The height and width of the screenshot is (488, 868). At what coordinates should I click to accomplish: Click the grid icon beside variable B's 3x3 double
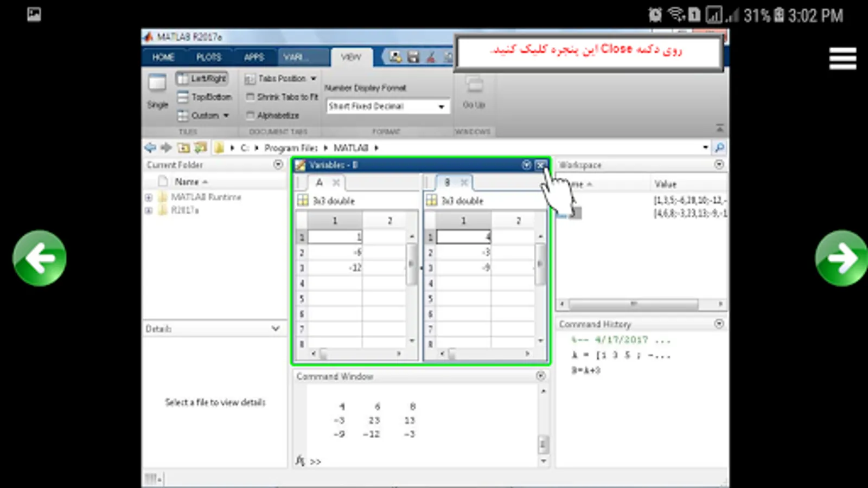click(431, 201)
